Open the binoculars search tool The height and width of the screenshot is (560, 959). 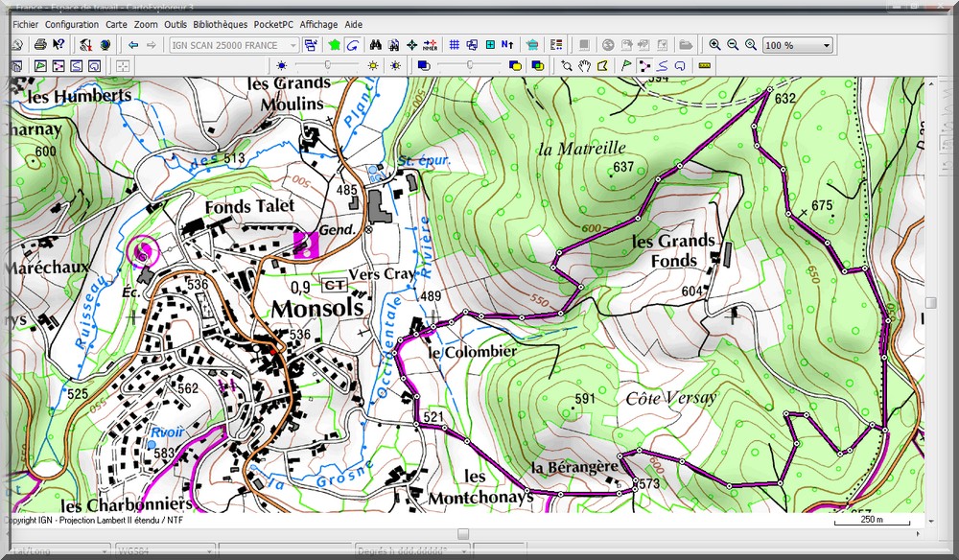376,45
